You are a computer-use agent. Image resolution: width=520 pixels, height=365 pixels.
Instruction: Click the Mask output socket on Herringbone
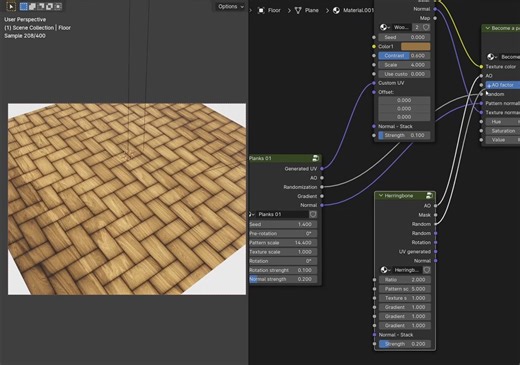436,215
